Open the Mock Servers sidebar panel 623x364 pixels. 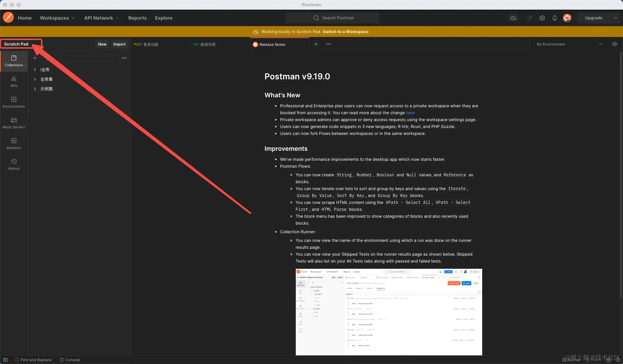coord(14,123)
